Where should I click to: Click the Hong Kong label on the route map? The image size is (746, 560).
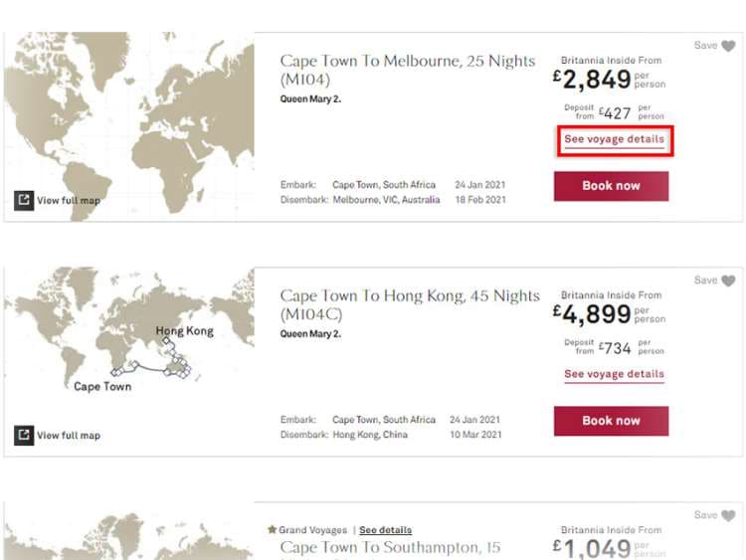184,331
